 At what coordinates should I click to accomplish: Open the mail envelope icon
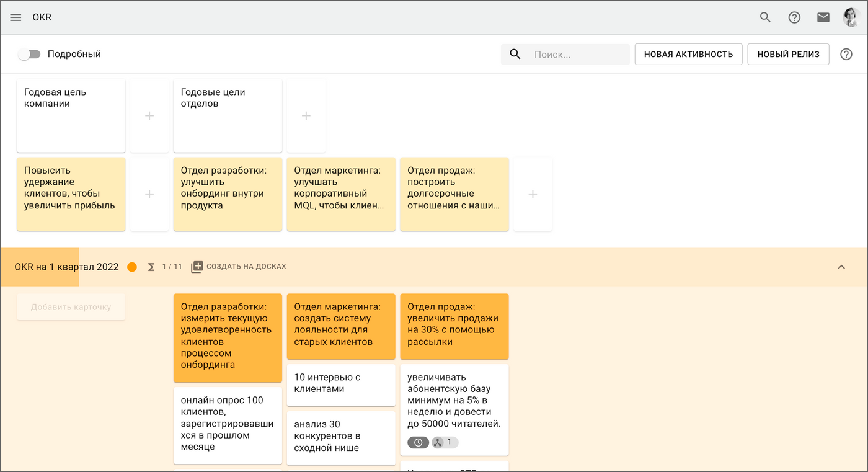pyautogui.click(x=823, y=17)
